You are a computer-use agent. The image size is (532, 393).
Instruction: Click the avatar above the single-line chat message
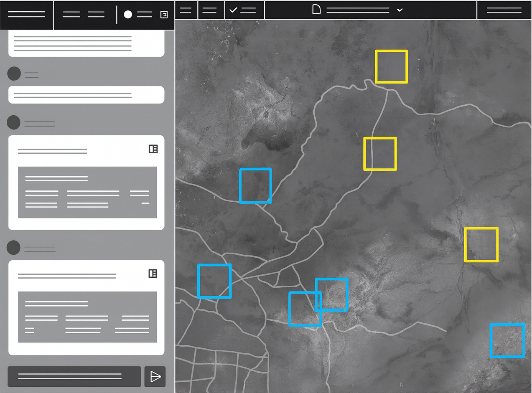coord(14,74)
